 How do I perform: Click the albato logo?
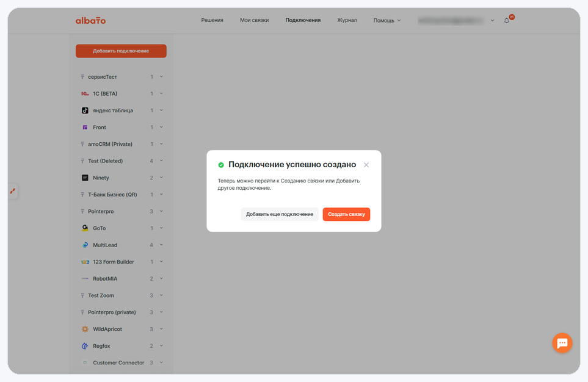tap(91, 21)
